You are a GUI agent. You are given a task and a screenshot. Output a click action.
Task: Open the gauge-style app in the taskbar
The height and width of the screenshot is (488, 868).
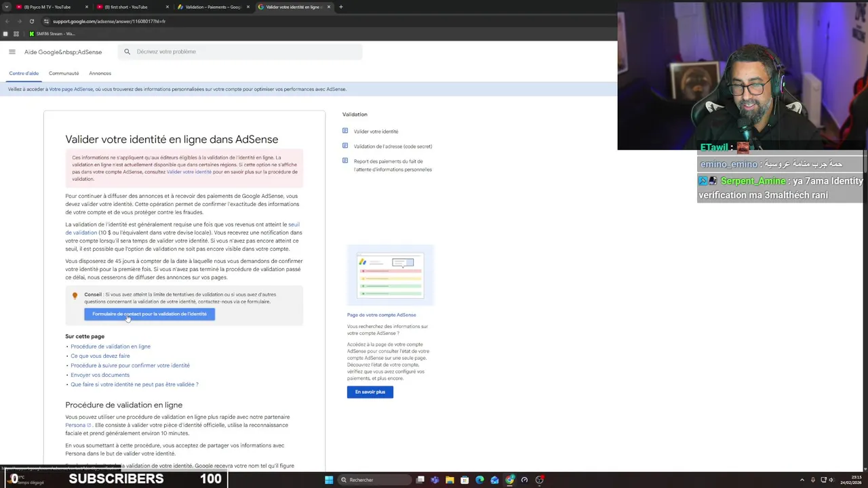pos(524,480)
